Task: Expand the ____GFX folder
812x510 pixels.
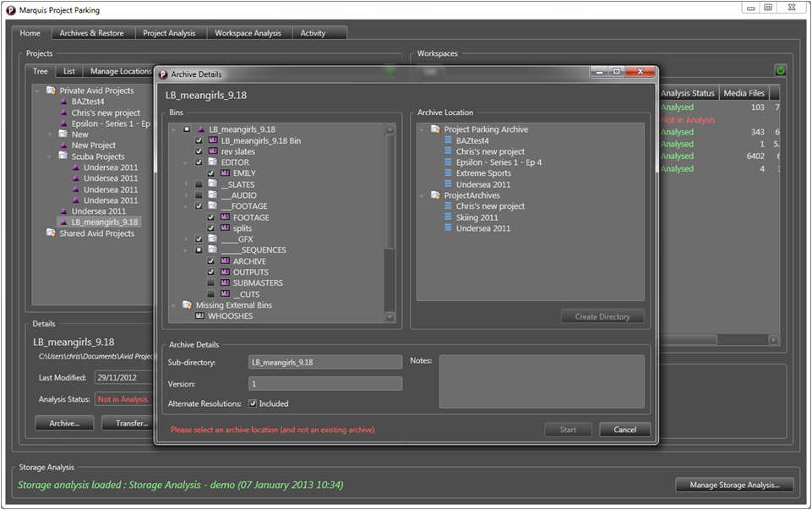Action: click(186, 239)
